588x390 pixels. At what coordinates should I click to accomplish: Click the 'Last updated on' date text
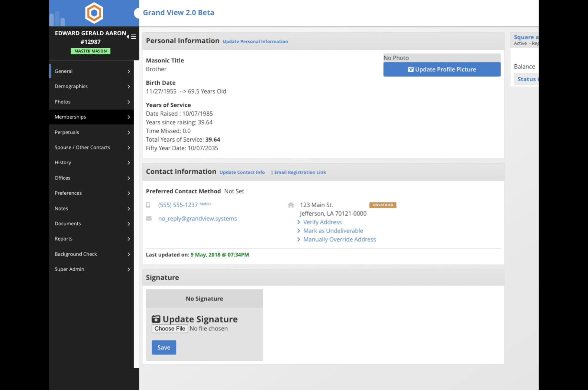[220, 255]
